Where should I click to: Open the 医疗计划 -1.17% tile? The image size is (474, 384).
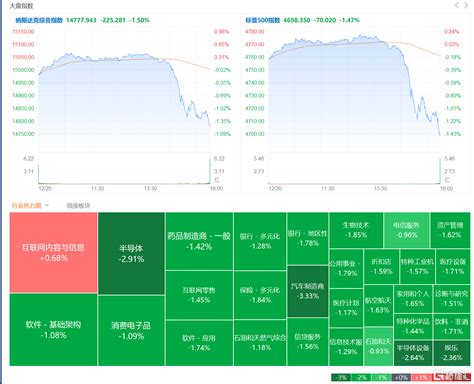point(346,308)
